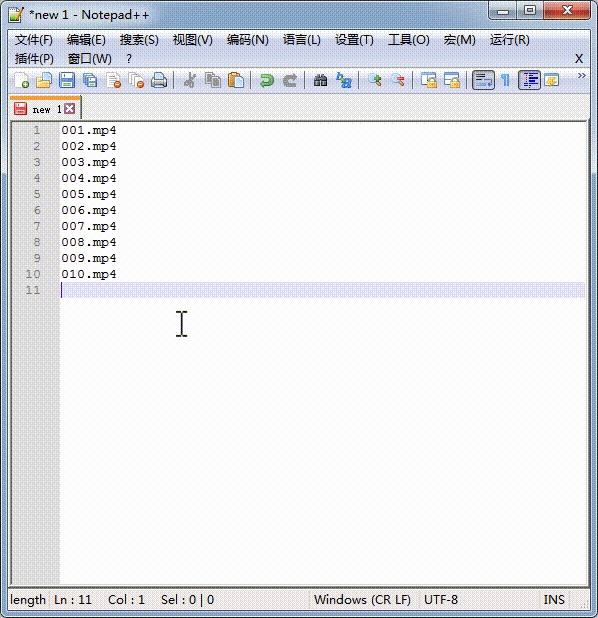Click Ln : 11 in status bar
This screenshot has width=598, height=618.
73,599
